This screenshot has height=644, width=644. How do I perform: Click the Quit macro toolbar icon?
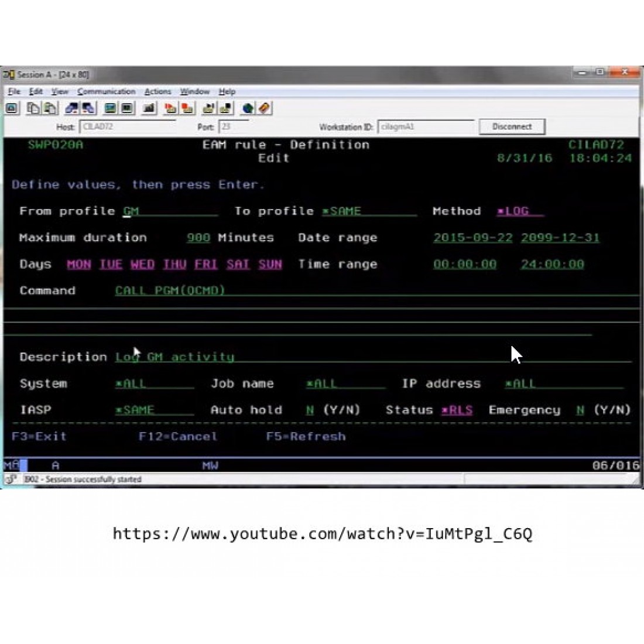point(226,108)
